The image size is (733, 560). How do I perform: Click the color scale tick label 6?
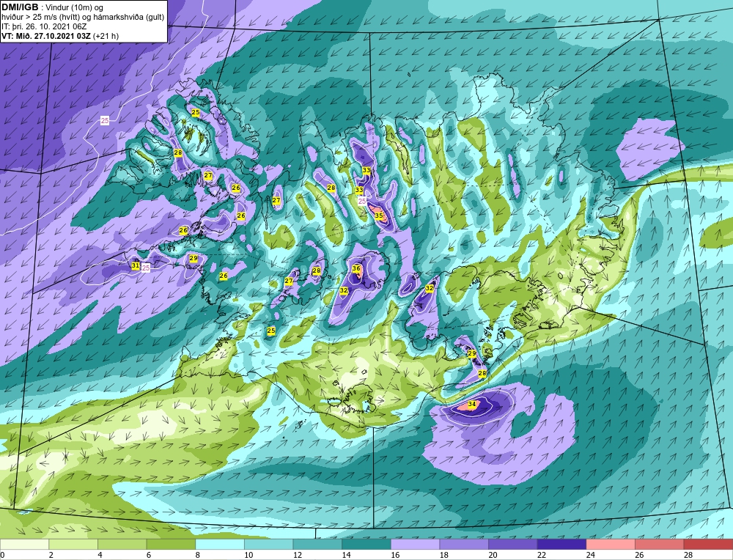(x=148, y=555)
